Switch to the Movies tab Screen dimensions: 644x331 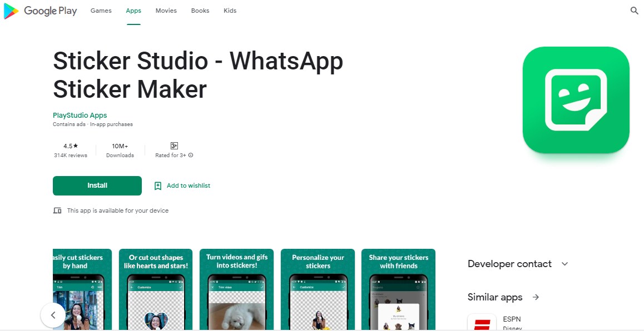pos(166,11)
